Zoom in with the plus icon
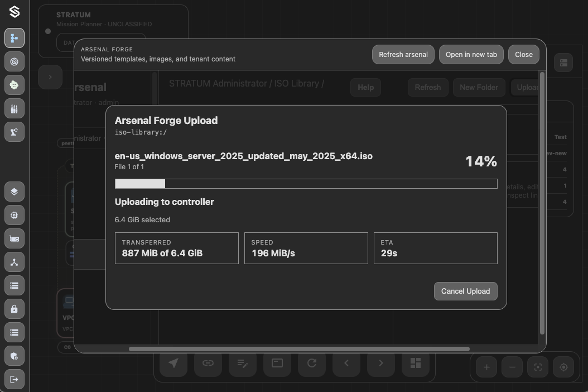 (486, 367)
